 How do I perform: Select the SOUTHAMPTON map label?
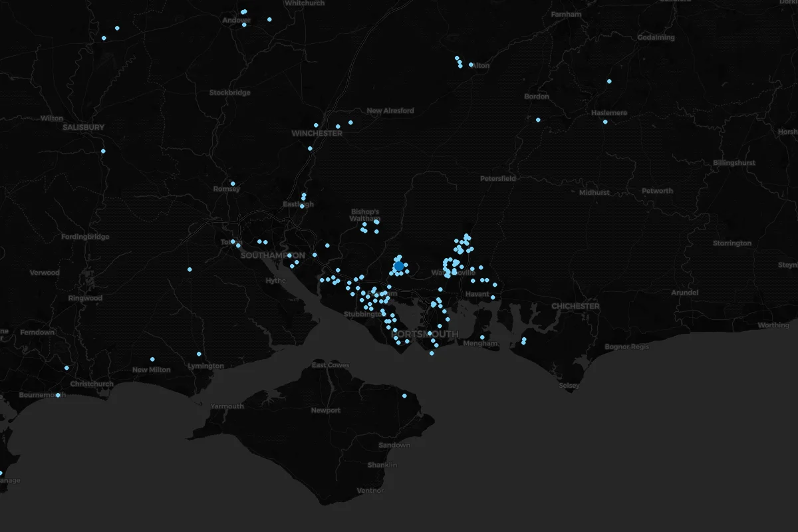pos(273,255)
